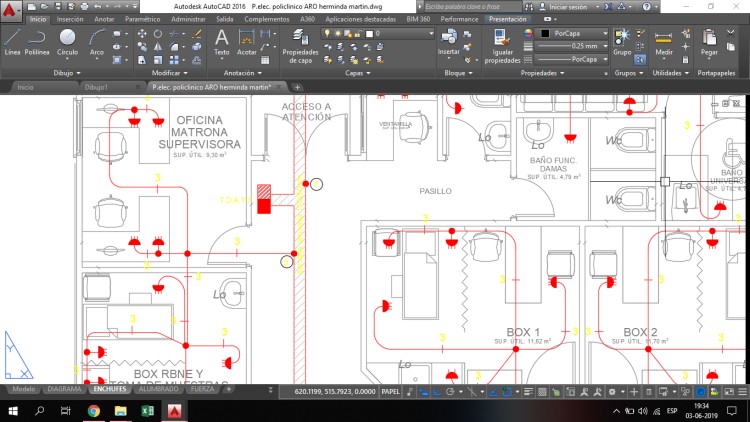This screenshot has height=422, width=750.
Task: Toggle group selection on/off button
Action: point(640,60)
